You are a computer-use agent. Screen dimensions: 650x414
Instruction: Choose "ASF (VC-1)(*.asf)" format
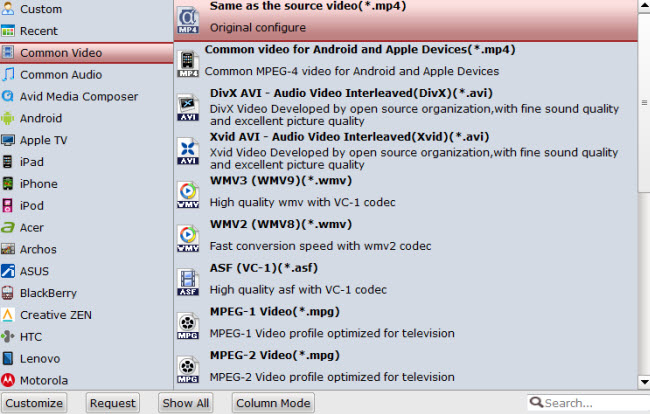point(406,282)
